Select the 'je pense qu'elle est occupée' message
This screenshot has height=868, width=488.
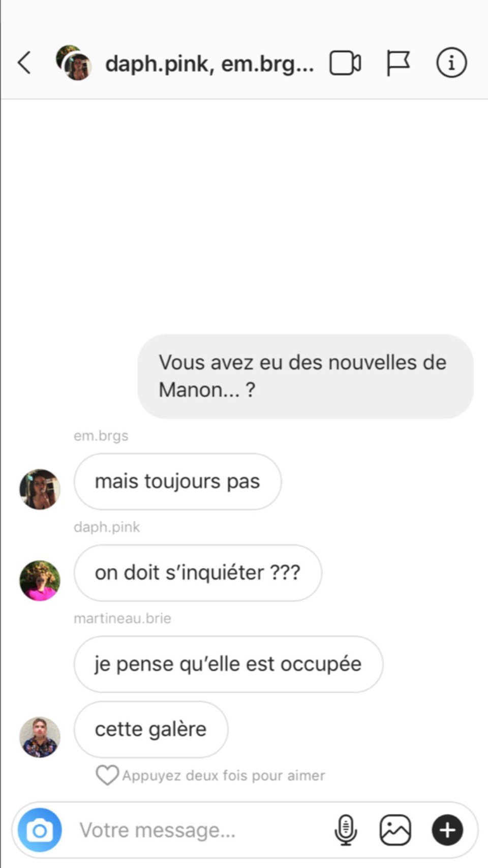point(228,664)
